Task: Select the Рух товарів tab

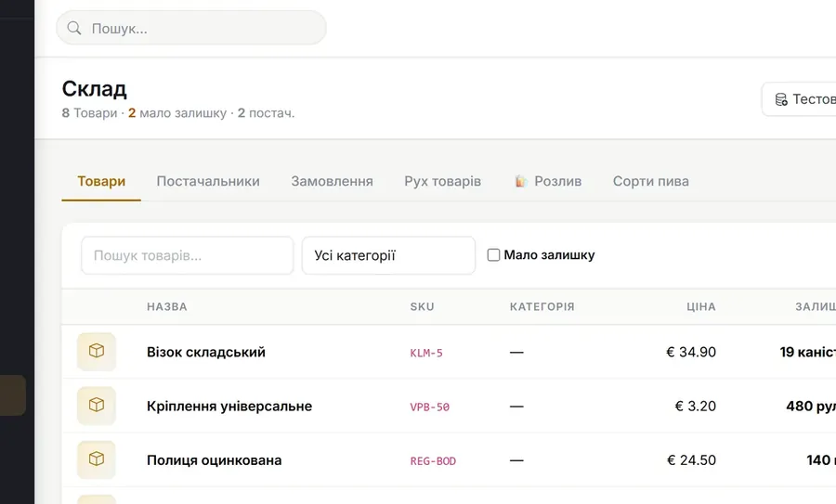Action: coord(442,181)
